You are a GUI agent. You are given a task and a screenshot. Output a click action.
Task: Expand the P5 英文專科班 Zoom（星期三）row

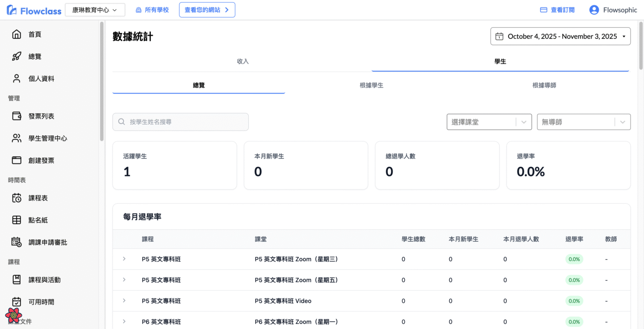(x=124, y=259)
